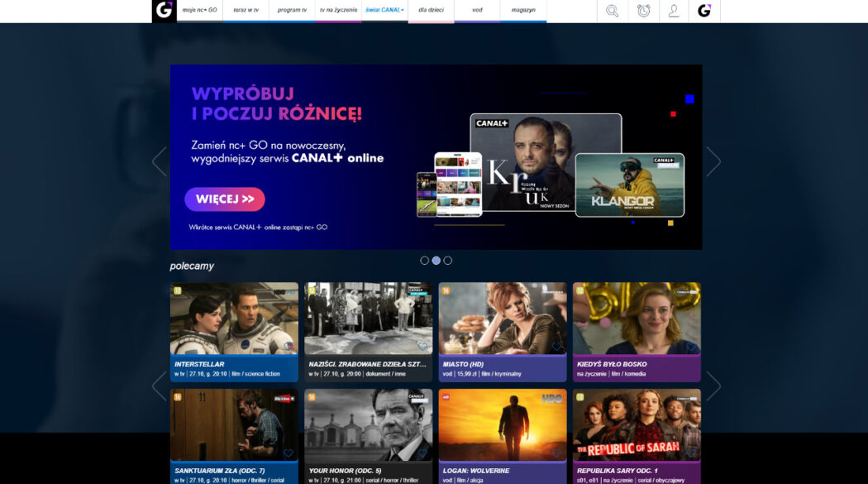Open Kiedyś było bosko title link
Image resolution: width=868 pixels, height=484 pixels.
pyautogui.click(x=612, y=364)
